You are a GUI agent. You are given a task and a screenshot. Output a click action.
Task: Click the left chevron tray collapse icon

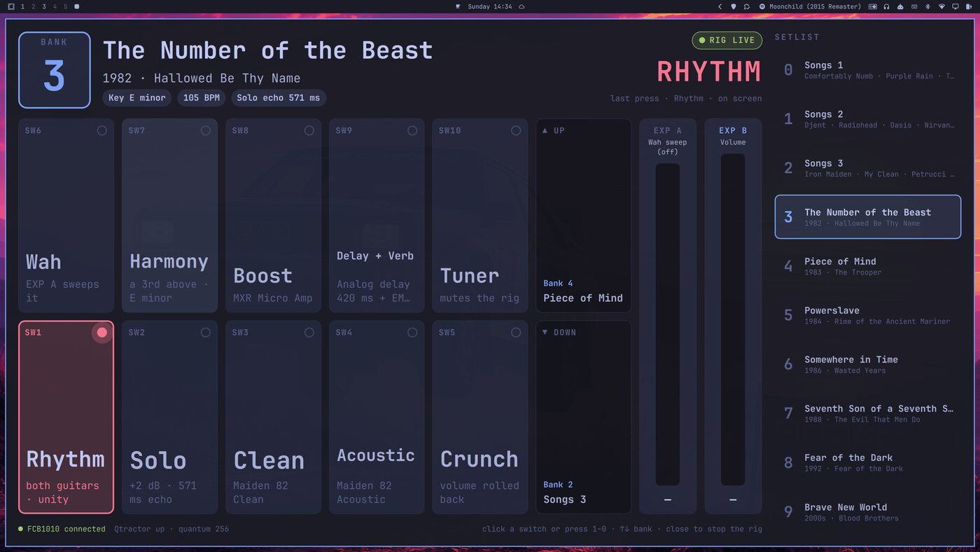pyautogui.click(x=720, y=6)
